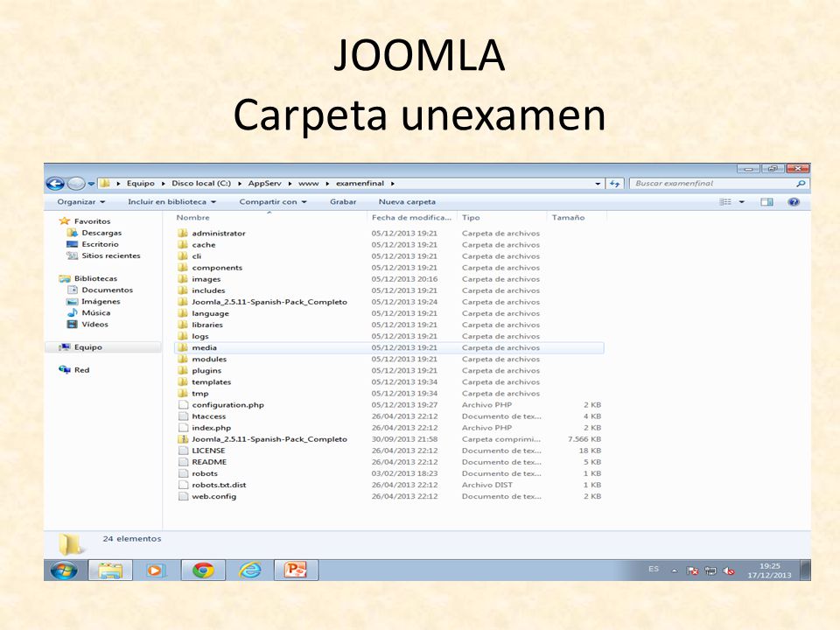
Task: Click the Explorer forward arrow button
Action: (x=76, y=184)
